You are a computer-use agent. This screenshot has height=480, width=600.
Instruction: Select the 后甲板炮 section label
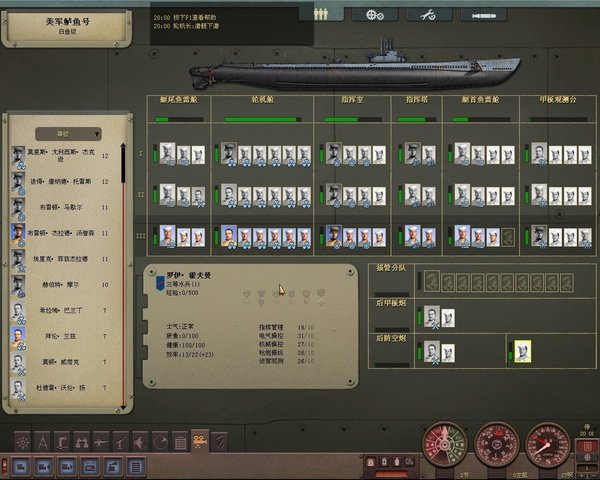391,303
